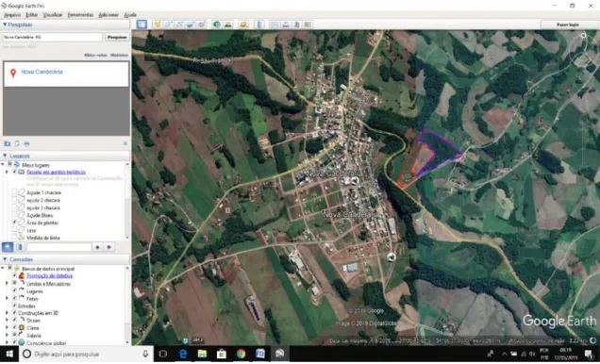Open the Arquivo menu
This screenshot has height=364, width=600.
[x=12, y=15]
